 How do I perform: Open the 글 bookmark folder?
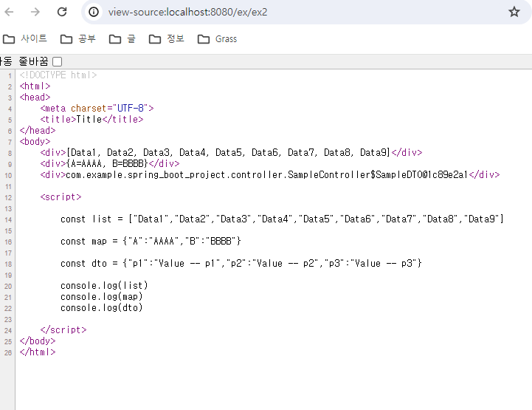pyautogui.click(x=122, y=38)
